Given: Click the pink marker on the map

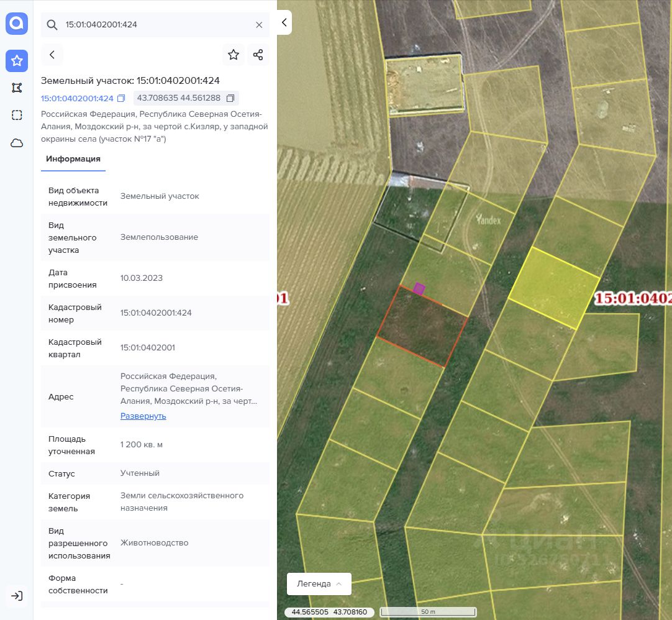Looking at the screenshot, I should (419, 289).
